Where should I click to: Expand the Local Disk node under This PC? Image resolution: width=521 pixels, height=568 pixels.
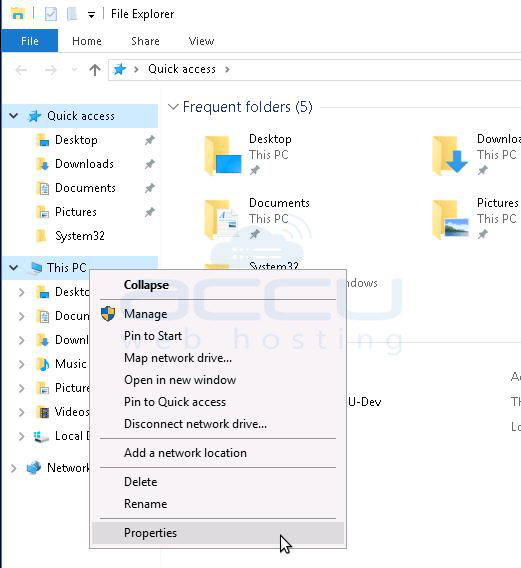[21, 436]
